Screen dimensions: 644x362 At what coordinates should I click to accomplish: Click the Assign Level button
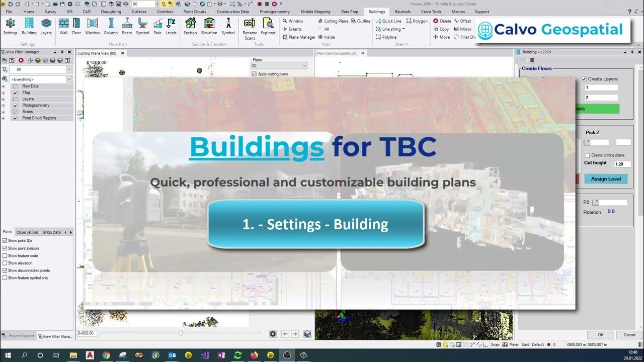click(x=606, y=179)
